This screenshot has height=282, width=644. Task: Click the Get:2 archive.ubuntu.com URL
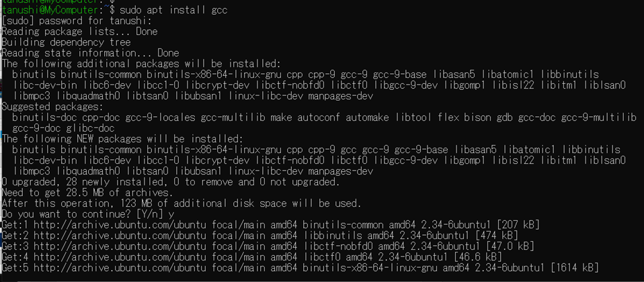click(121, 236)
